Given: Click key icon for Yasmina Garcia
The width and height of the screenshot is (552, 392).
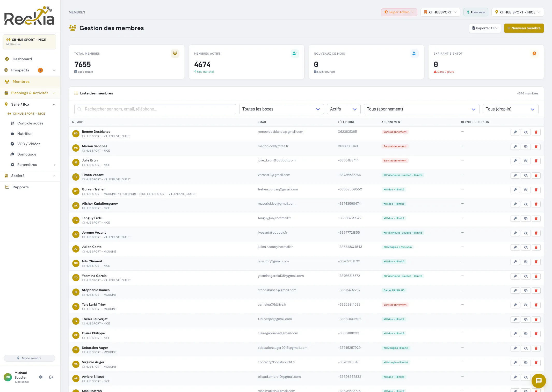Looking at the screenshot, I should coord(515,276).
